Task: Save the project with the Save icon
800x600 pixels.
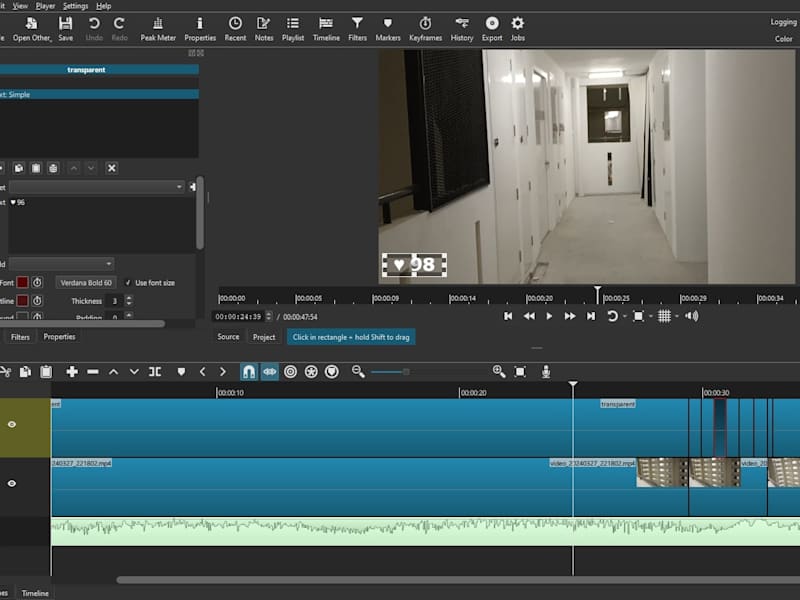Action: click(65, 29)
